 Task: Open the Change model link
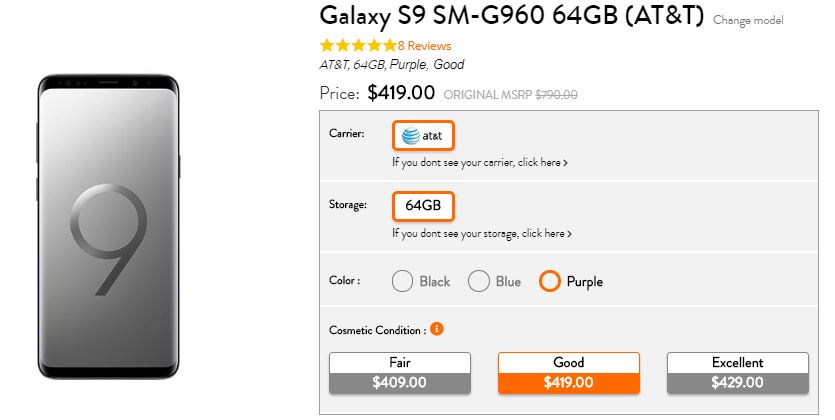tap(748, 20)
